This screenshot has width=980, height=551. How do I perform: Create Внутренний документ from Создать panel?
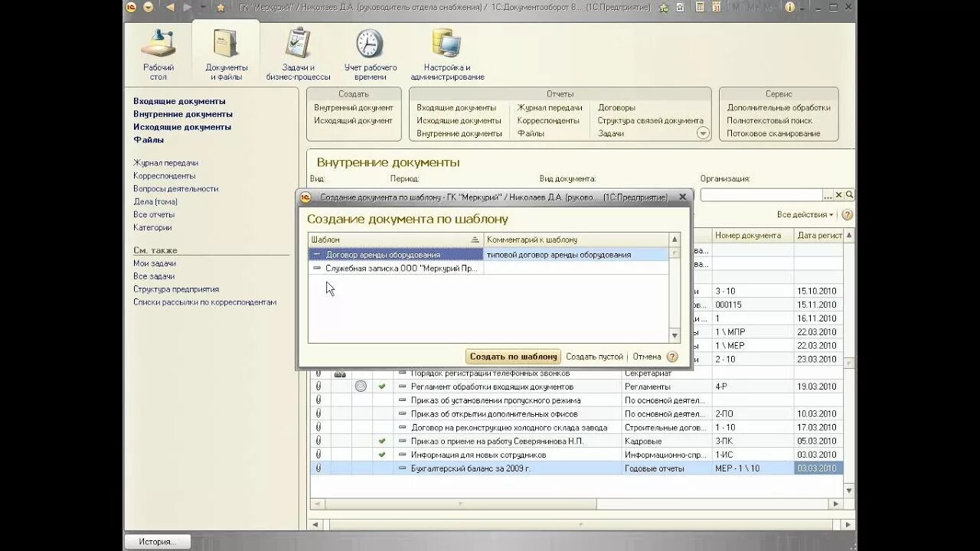pyautogui.click(x=353, y=108)
